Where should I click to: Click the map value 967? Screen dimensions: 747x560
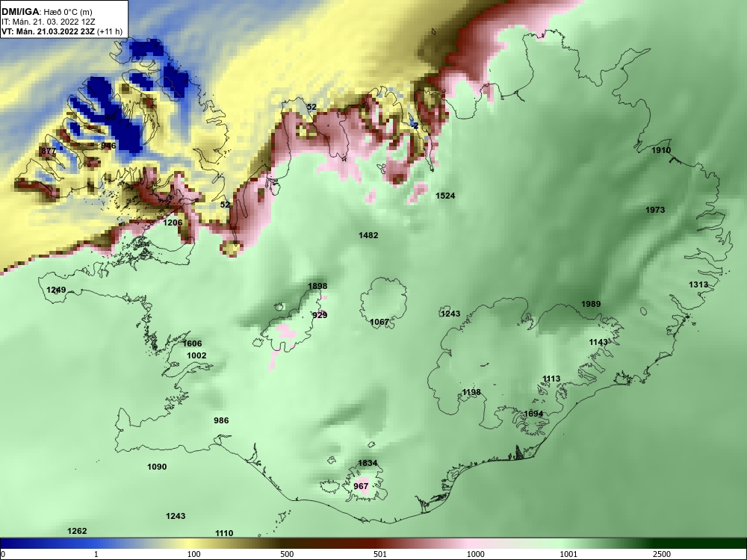361,486
